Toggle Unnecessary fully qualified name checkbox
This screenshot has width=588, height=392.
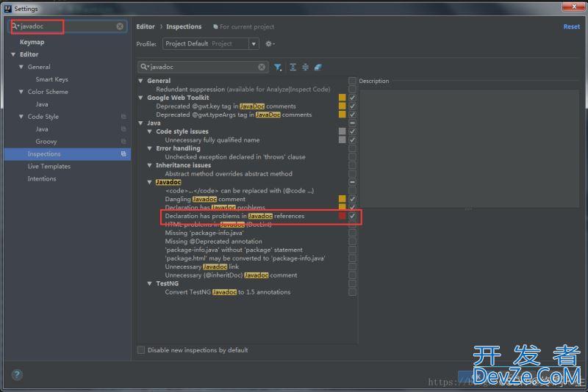(352, 140)
